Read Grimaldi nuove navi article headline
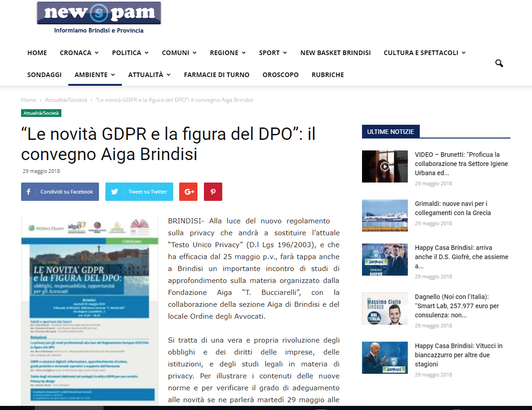The width and height of the screenshot is (532, 410). (x=453, y=208)
